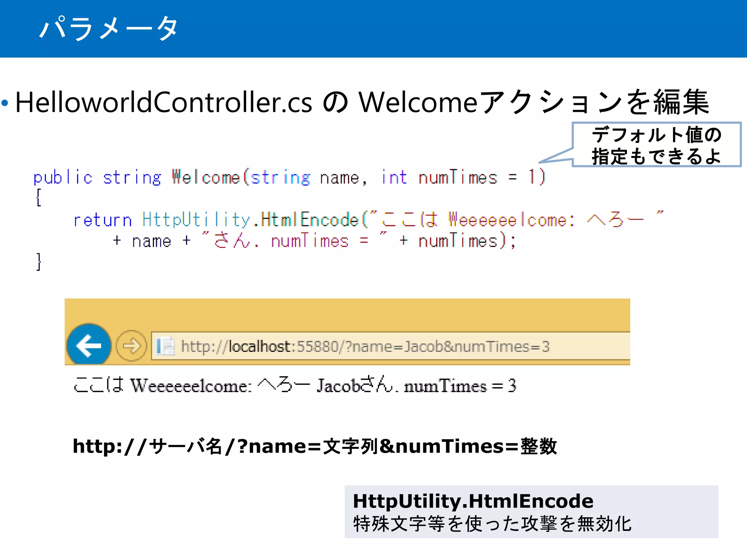Click the note 特殊文字等を使った攻撃を無効化
747x560 pixels.
coord(492,524)
